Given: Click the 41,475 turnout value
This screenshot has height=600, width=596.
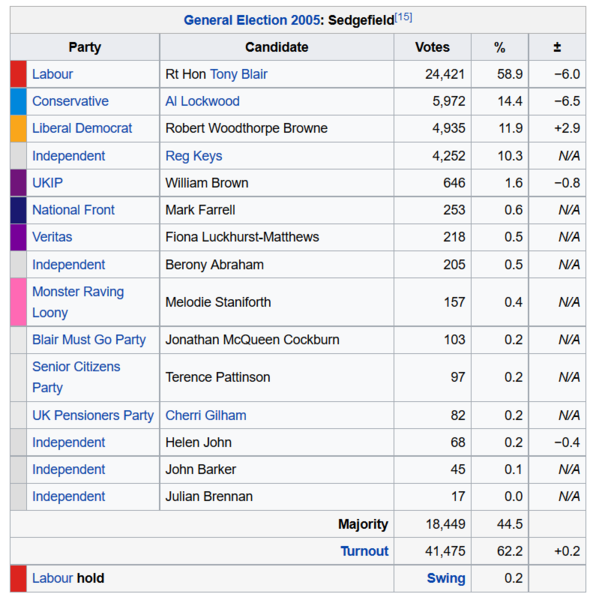Looking at the screenshot, I should (x=445, y=551).
